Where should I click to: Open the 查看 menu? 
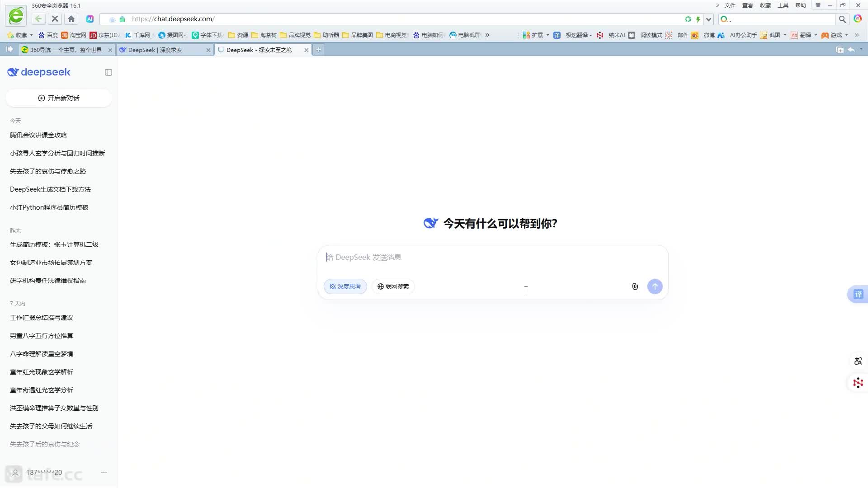tap(748, 5)
